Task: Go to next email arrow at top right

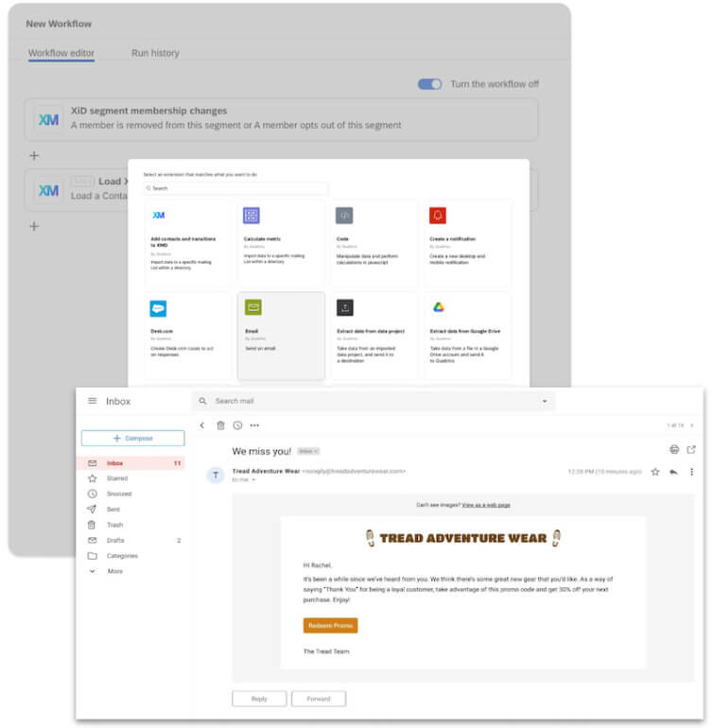Action: click(x=691, y=425)
